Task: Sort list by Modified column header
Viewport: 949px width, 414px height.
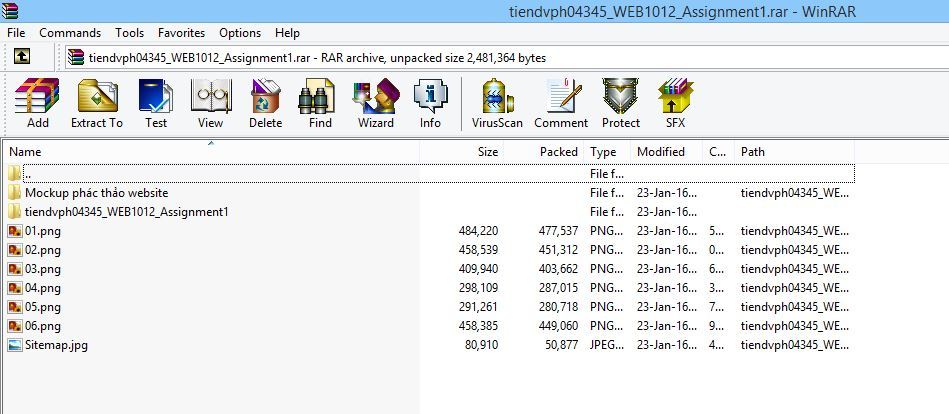Action: pos(666,151)
